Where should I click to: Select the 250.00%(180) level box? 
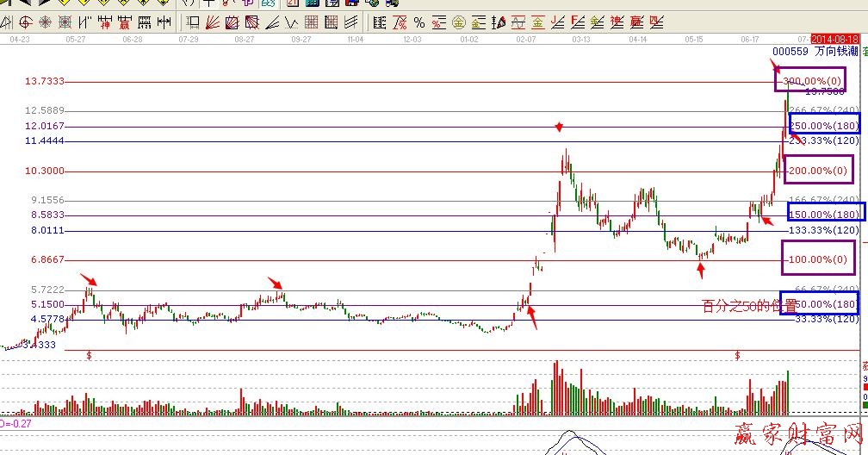point(823,127)
